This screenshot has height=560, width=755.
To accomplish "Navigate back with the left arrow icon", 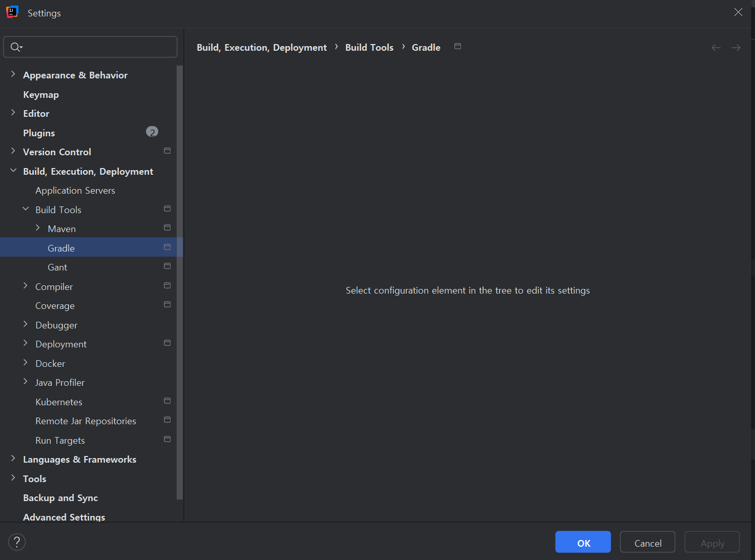I will click(716, 48).
